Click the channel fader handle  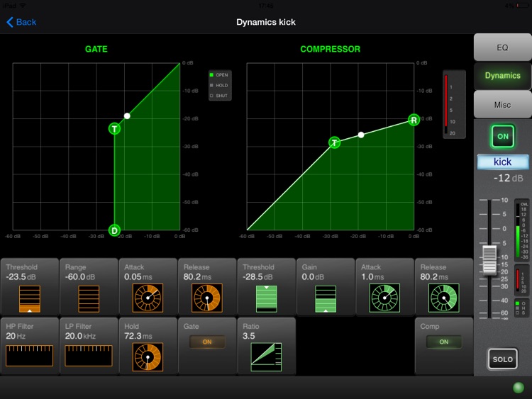coord(489,260)
